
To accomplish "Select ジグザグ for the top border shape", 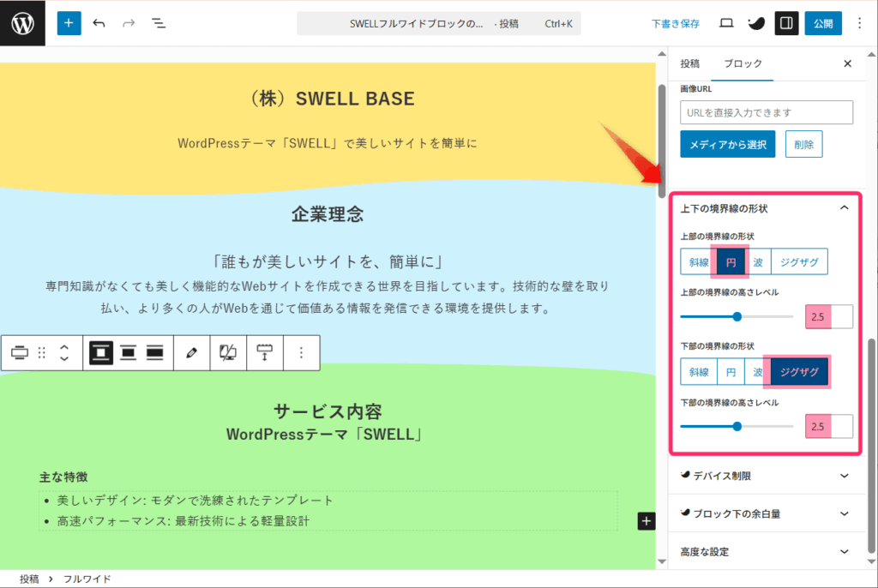I will pos(799,262).
